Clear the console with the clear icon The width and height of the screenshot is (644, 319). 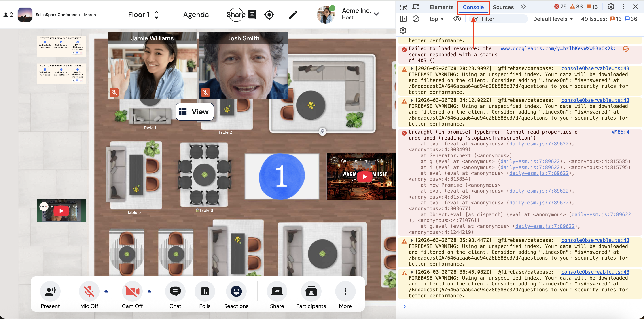coord(416,19)
